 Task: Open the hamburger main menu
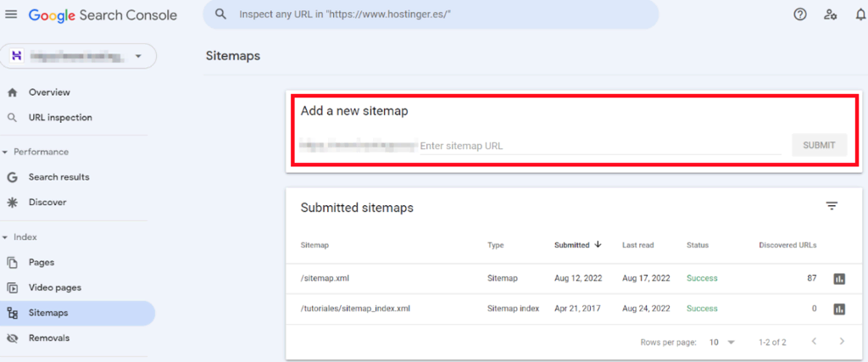point(11,14)
